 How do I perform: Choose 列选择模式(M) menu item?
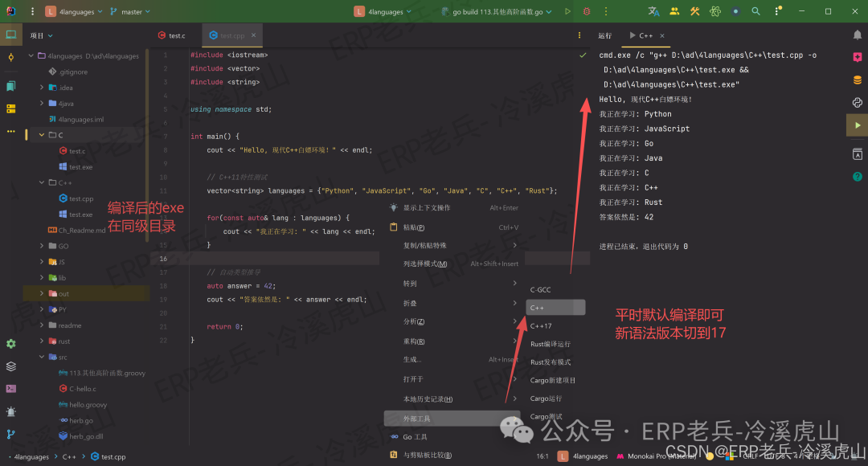click(454, 264)
